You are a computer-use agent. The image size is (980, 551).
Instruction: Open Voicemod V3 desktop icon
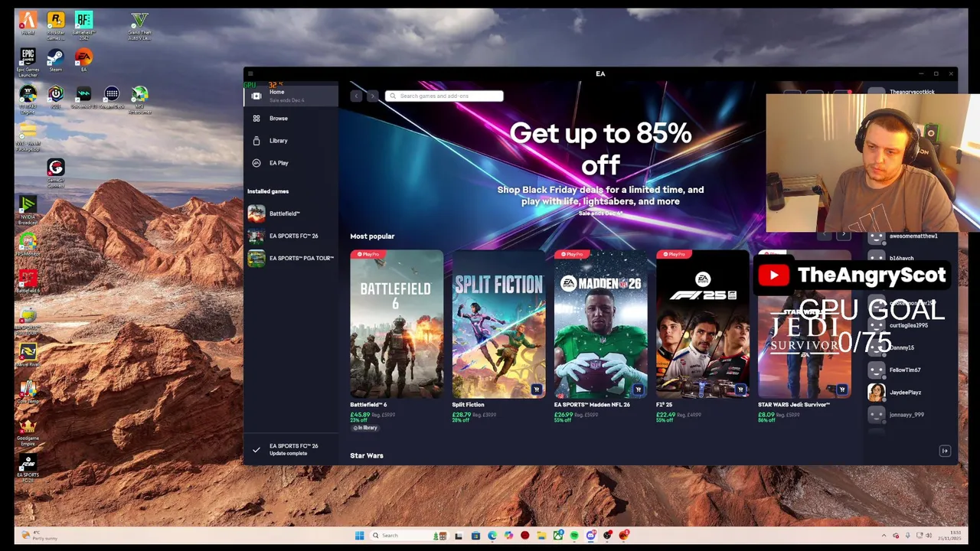pos(83,97)
